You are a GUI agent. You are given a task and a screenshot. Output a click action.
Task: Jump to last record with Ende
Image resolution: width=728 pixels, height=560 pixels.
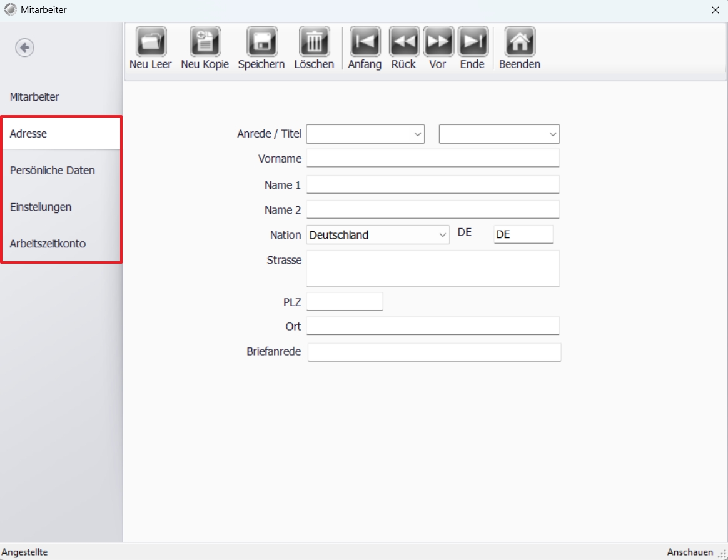[472, 42]
